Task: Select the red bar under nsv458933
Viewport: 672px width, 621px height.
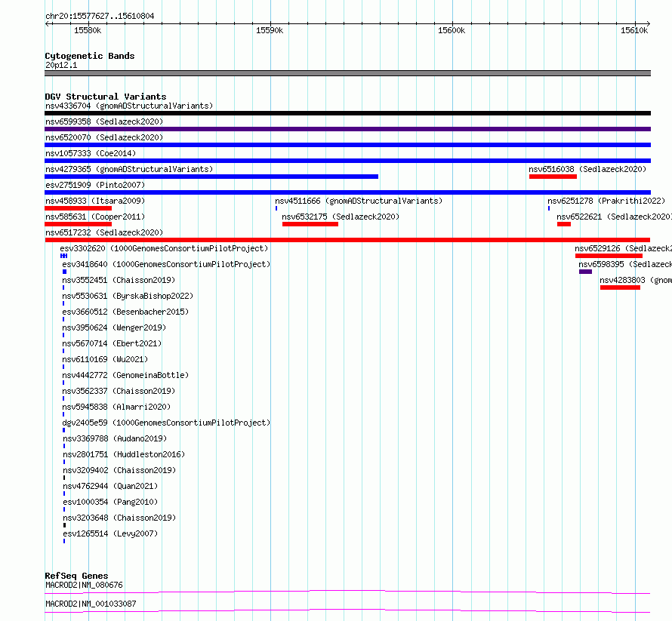Action: pos(78,208)
